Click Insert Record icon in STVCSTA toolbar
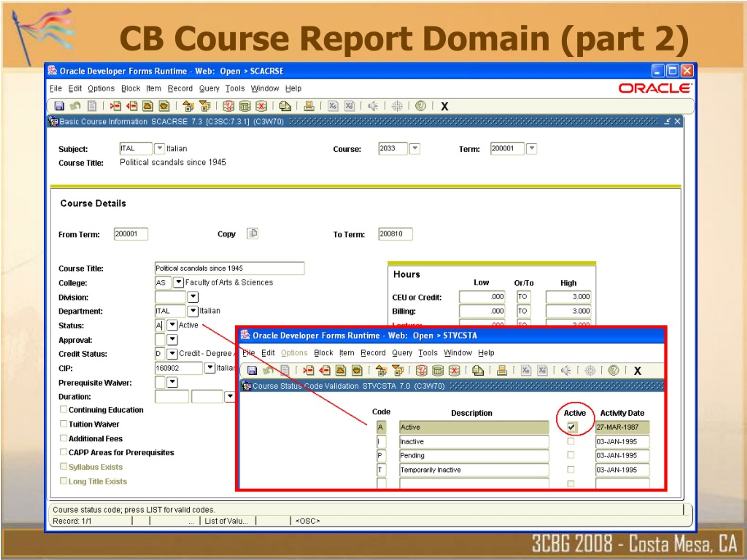This screenshot has width=747, height=560. [308, 370]
